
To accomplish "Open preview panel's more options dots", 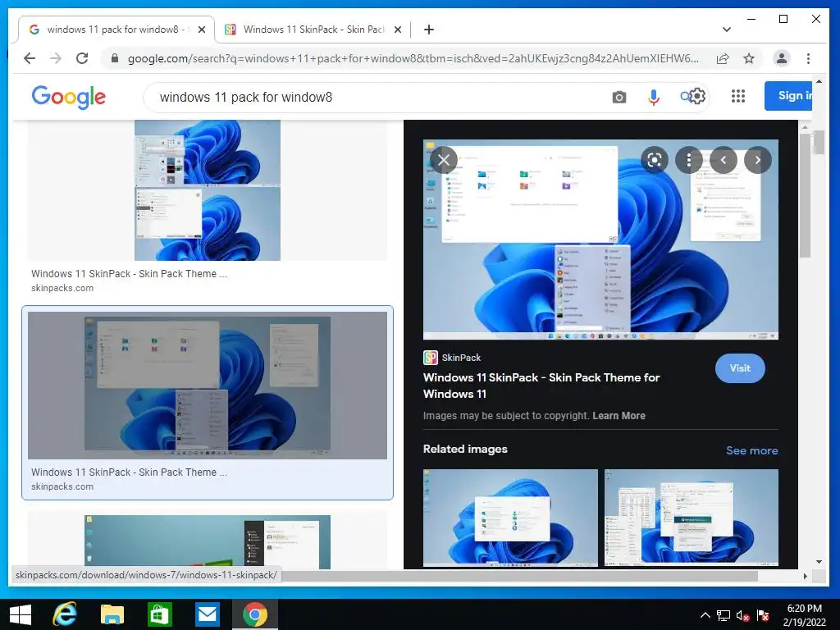I will [689, 160].
